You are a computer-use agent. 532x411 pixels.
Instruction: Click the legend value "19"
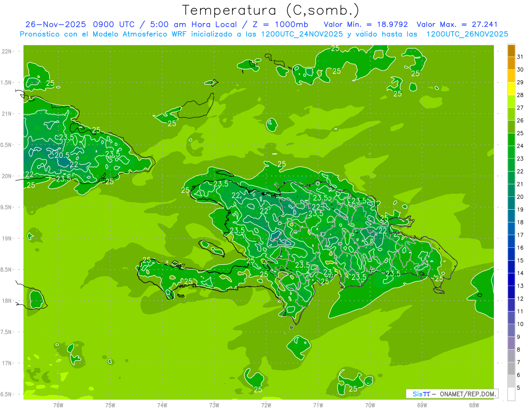click(520, 210)
